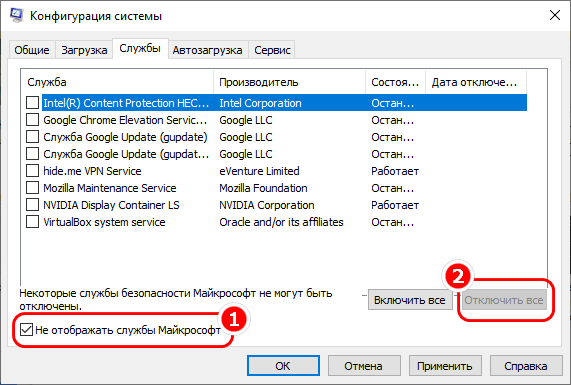Confirm with the OK button

tap(283, 366)
